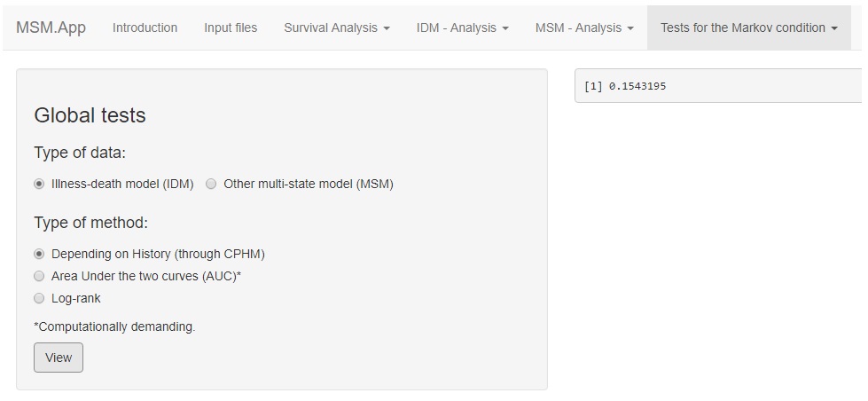This screenshot has width=868, height=401.
Task: Select Depending on History (through CPHM)
Action: (39, 254)
